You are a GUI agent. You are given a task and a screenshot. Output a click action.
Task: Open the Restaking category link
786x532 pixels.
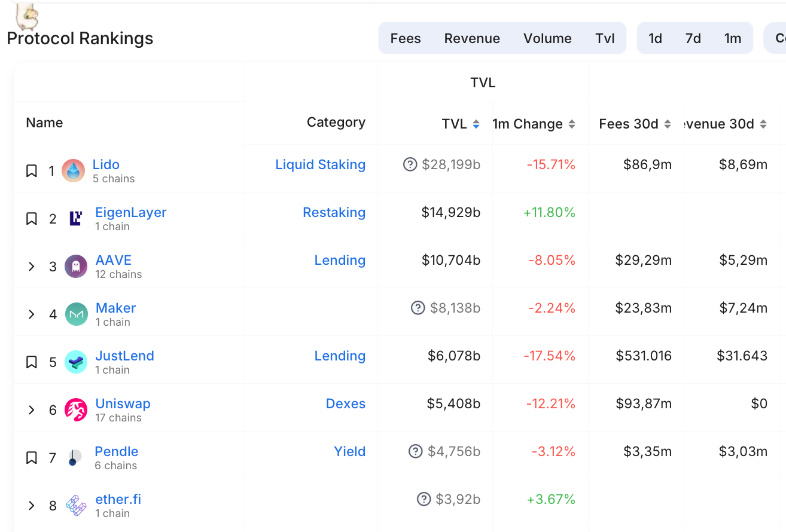point(334,212)
